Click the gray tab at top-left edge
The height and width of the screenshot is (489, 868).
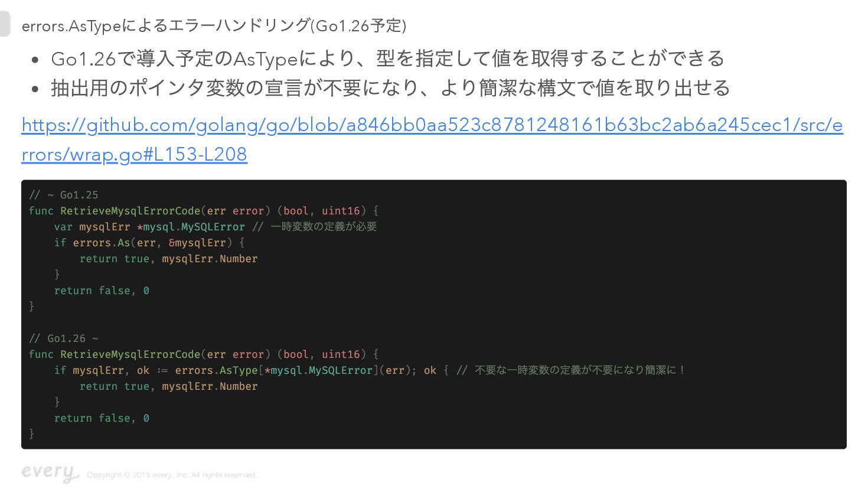(5, 24)
